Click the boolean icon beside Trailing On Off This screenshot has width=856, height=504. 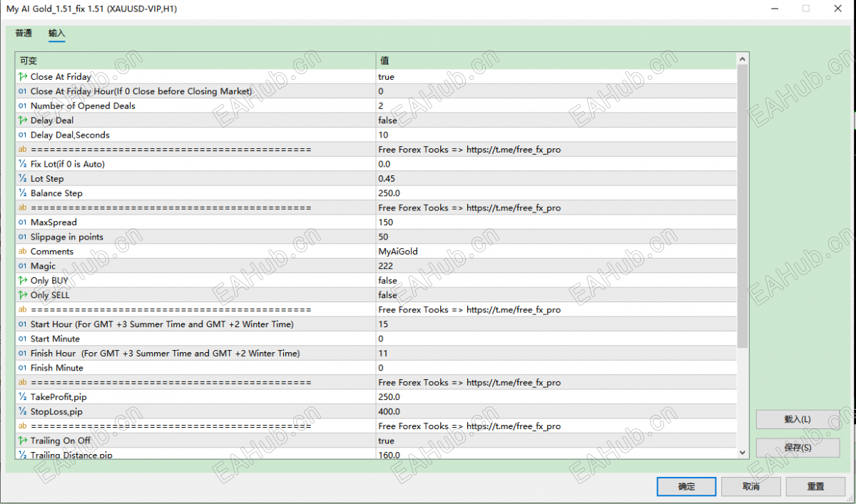coord(23,441)
